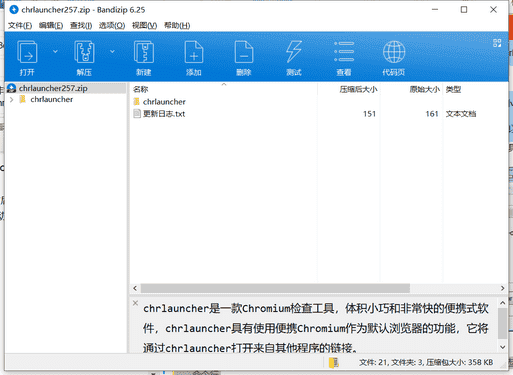Click the horizontal scrollbar right arrow
The image size is (513, 375).
tap(502, 288)
